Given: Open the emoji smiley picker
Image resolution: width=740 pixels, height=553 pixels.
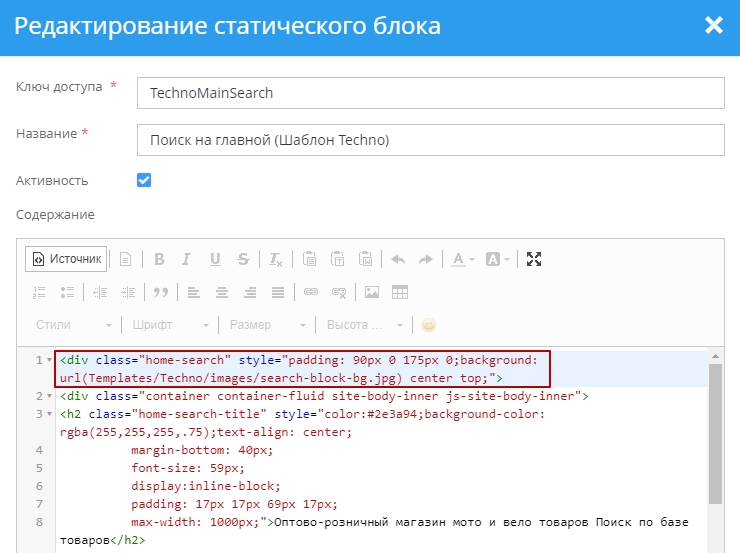Looking at the screenshot, I should [x=429, y=325].
